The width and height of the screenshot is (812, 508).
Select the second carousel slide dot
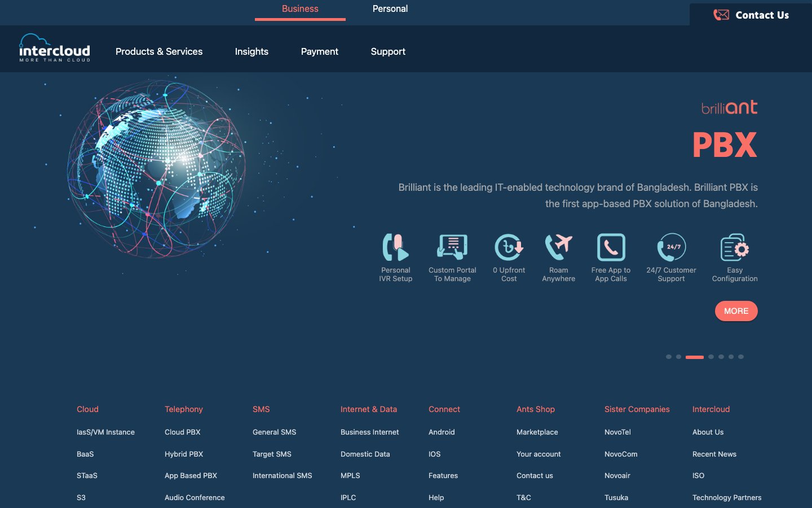tap(679, 357)
